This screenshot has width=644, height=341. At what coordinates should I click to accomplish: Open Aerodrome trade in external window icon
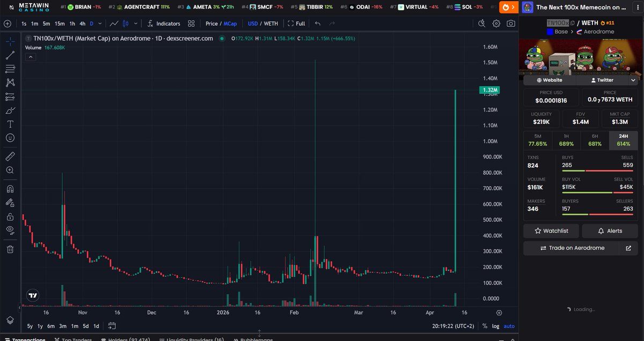tap(628, 248)
